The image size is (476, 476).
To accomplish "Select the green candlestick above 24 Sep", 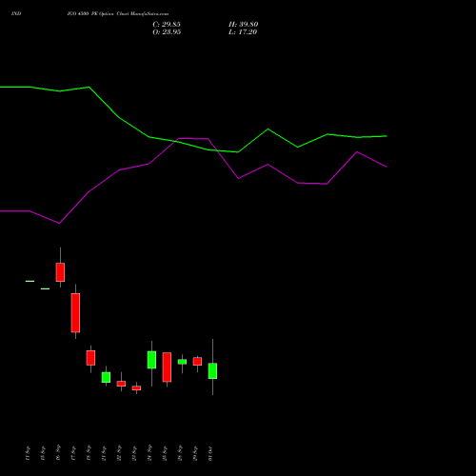I will (151, 360).
